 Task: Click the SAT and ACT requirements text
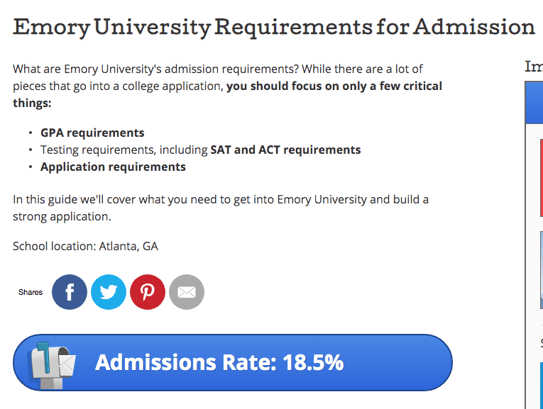(x=286, y=150)
